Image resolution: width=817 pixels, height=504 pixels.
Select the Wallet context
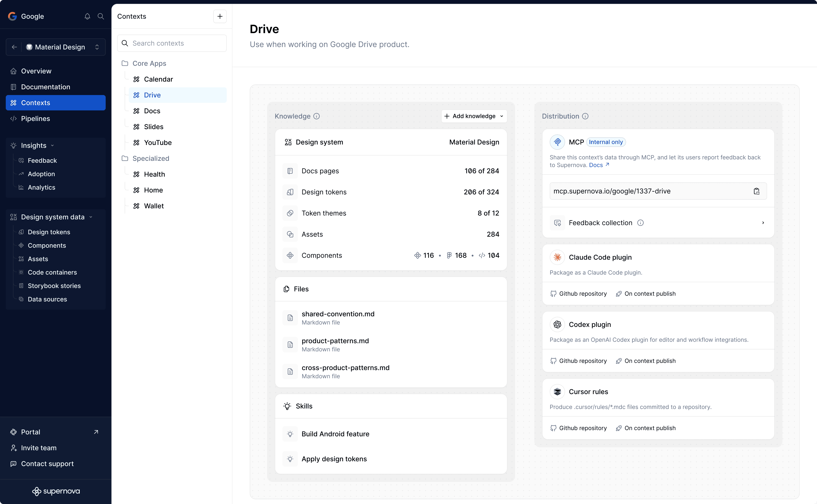pos(177,206)
